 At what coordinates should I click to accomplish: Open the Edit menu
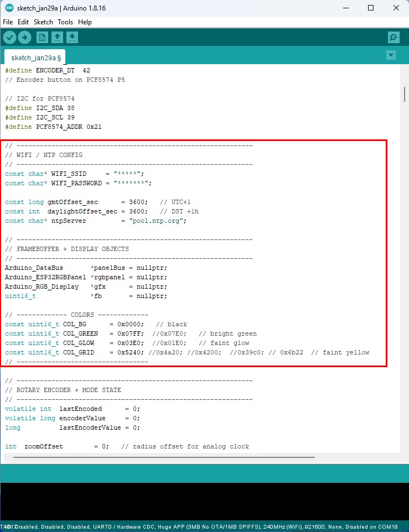click(23, 22)
